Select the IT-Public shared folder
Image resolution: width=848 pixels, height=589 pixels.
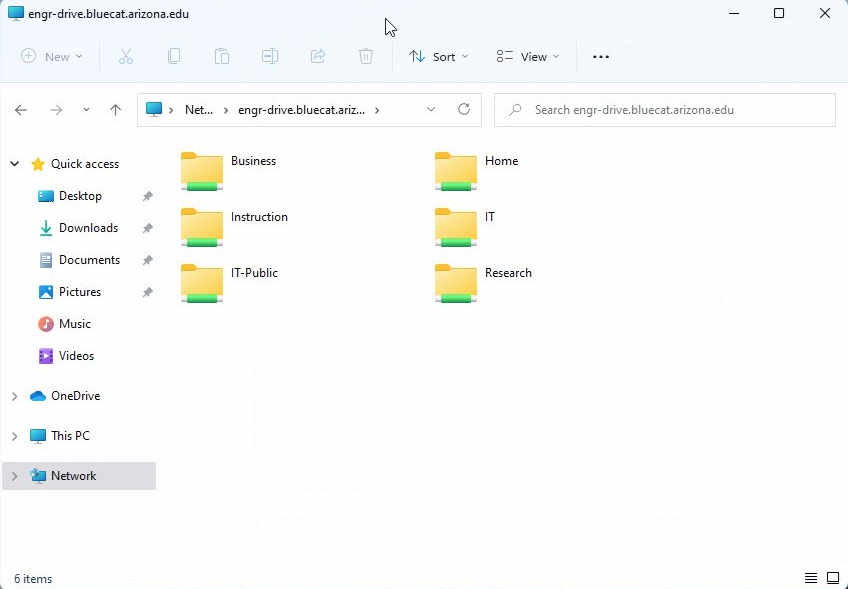pyautogui.click(x=230, y=283)
